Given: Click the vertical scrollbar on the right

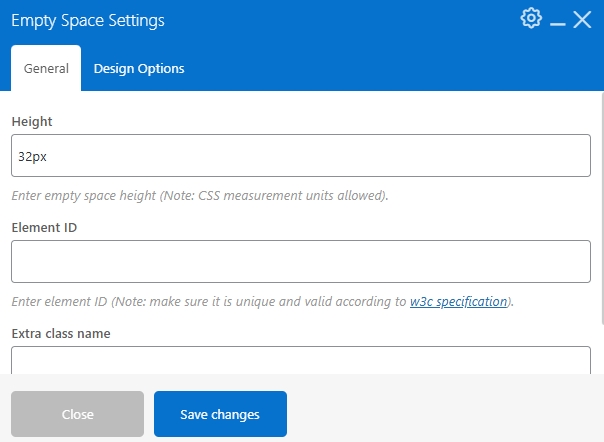Looking at the screenshot, I should point(602,208).
